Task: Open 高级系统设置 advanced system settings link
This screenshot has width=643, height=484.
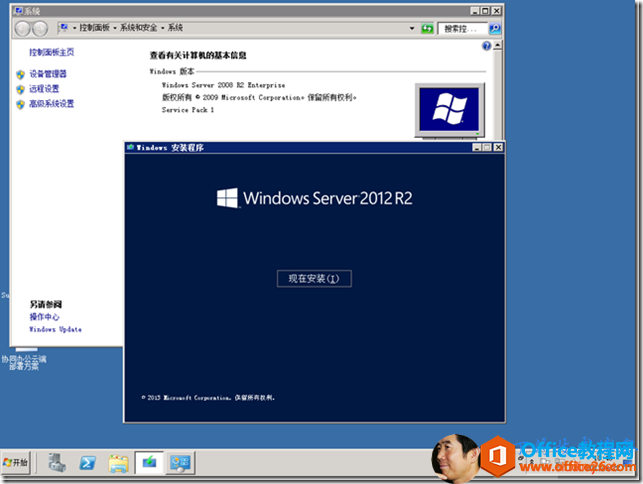Action: pos(52,103)
